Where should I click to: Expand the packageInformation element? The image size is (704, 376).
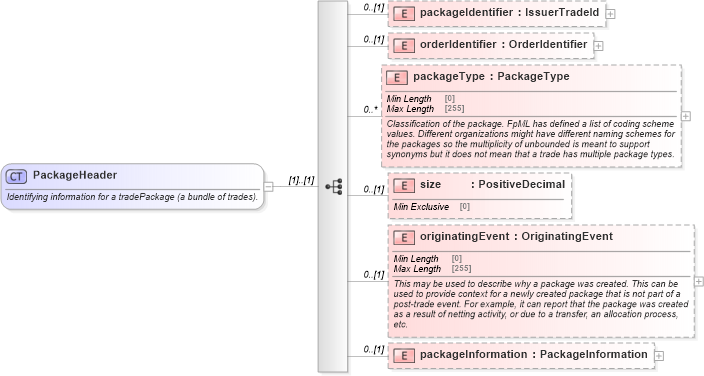coord(659,356)
